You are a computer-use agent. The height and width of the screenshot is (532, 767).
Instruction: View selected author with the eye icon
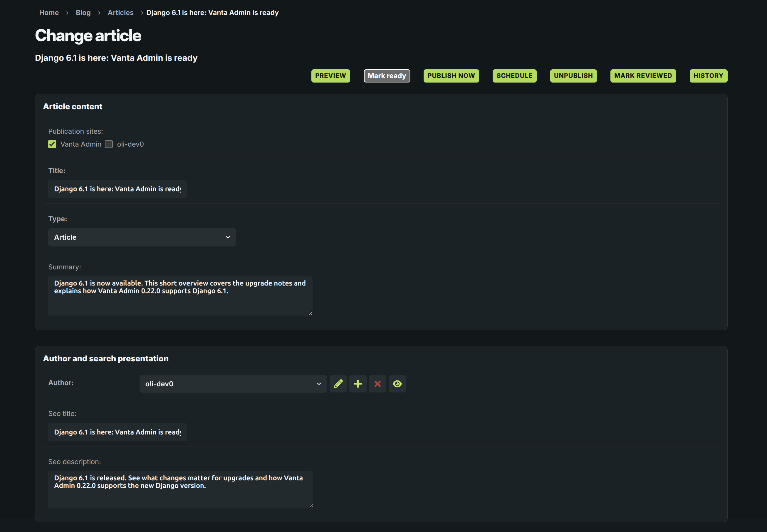click(x=397, y=384)
